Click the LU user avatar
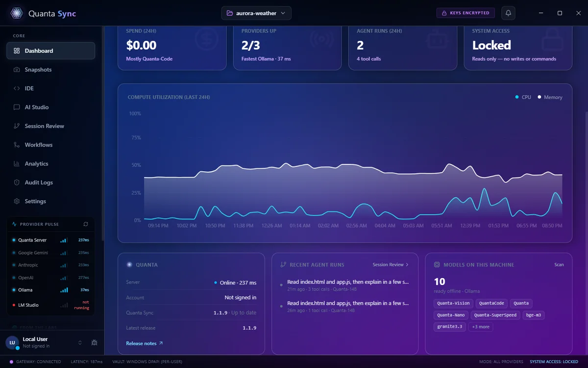The image size is (588, 368). tap(12, 342)
